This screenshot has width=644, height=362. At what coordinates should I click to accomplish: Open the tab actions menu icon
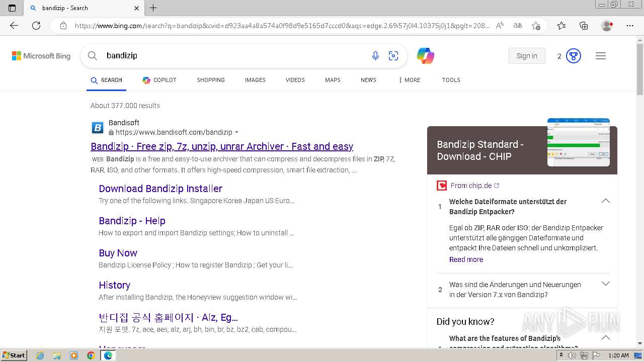coord(12,8)
